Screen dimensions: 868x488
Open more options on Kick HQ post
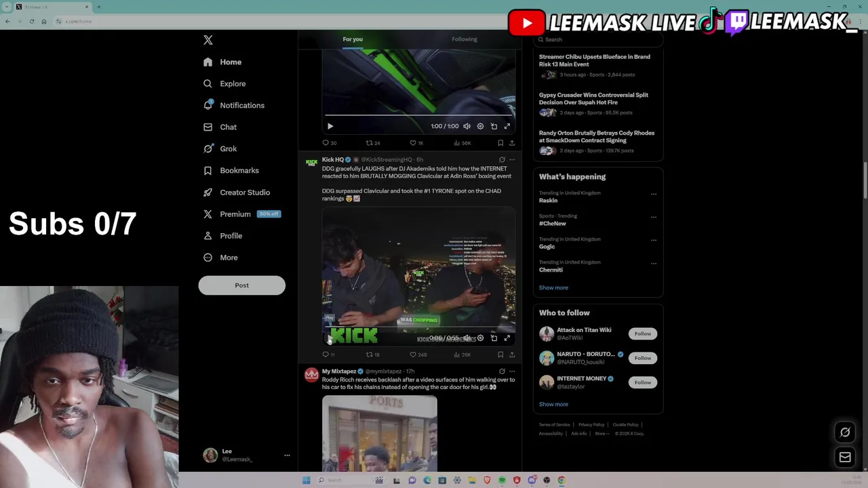(512, 160)
